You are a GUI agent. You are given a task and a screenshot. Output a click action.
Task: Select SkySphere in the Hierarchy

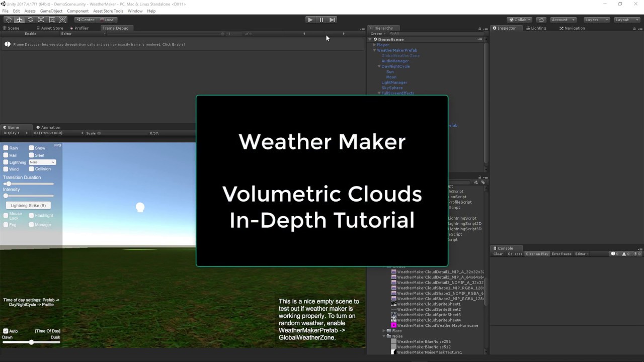click(392, 88)
